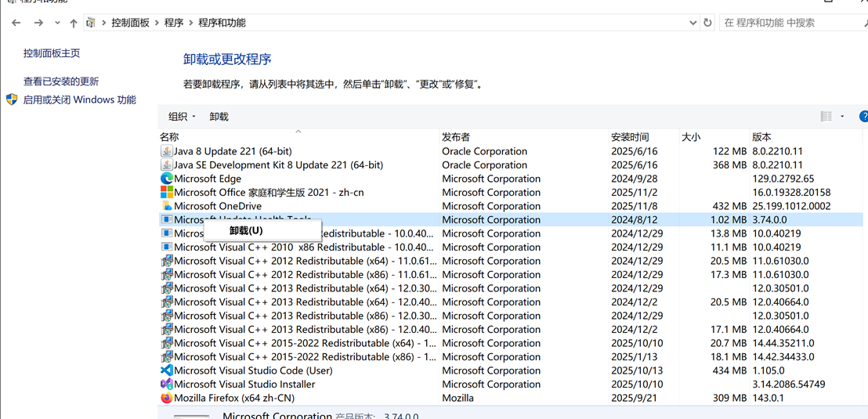Click version 14.44.35211.0 cell
Viewport: 868px width, 419px height.
click(783, 343)
